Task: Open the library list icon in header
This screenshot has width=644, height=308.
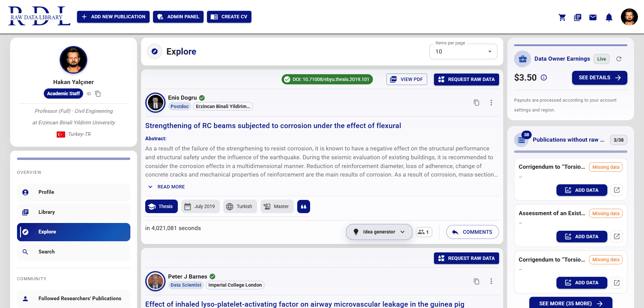Action: 577,17
